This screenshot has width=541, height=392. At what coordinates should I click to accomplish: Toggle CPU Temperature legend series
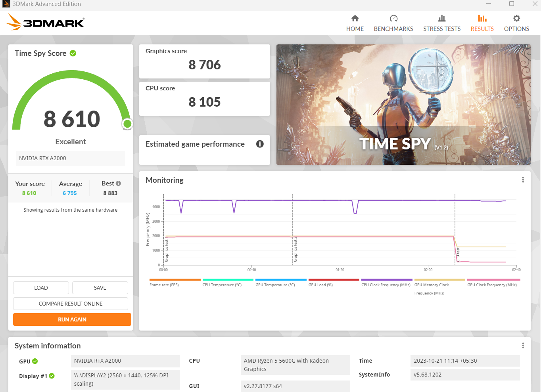tap(228, 283)
